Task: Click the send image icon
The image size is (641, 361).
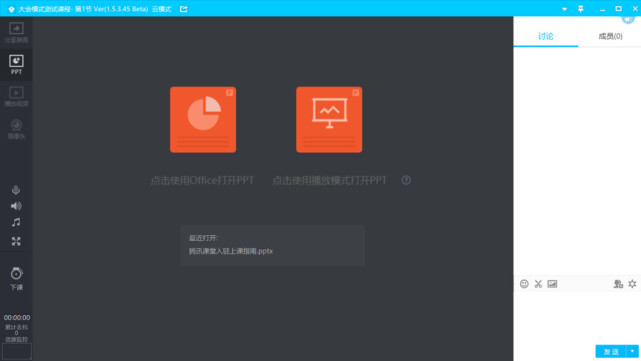Action: click(x=552, y=284)
